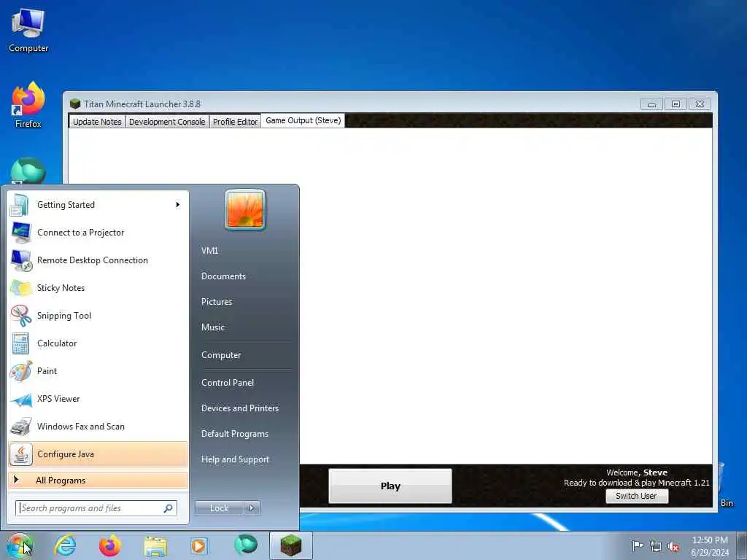Open the Firefox desktop shortcut
The width and height of the screenshot is (747, 560).
(x=28, y=105)
